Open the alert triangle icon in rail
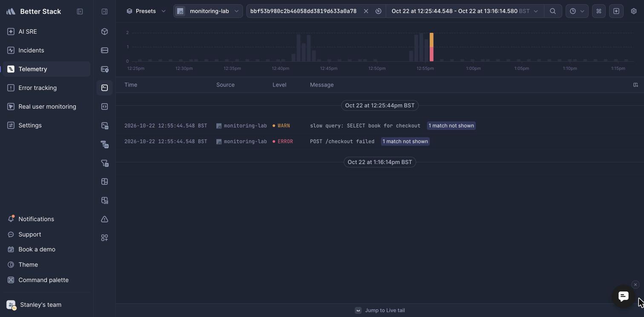This screenshot has width=644, height=317. [x=104, y=219]
